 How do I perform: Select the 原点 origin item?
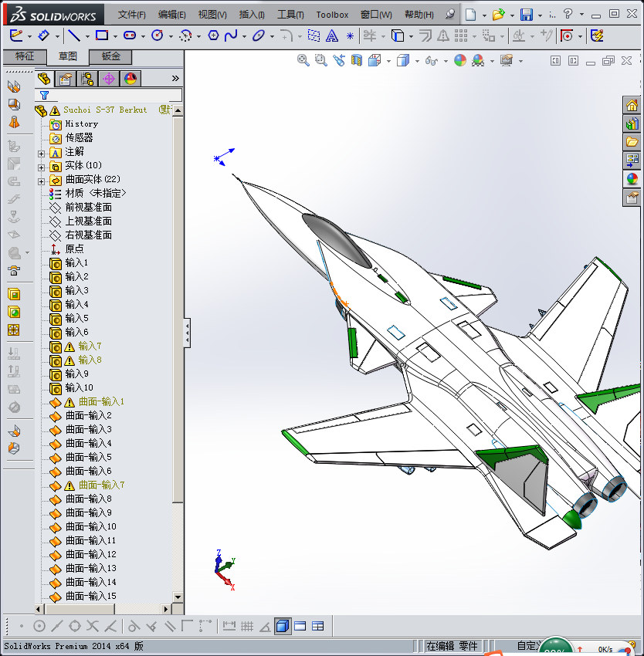pos(74,249)
